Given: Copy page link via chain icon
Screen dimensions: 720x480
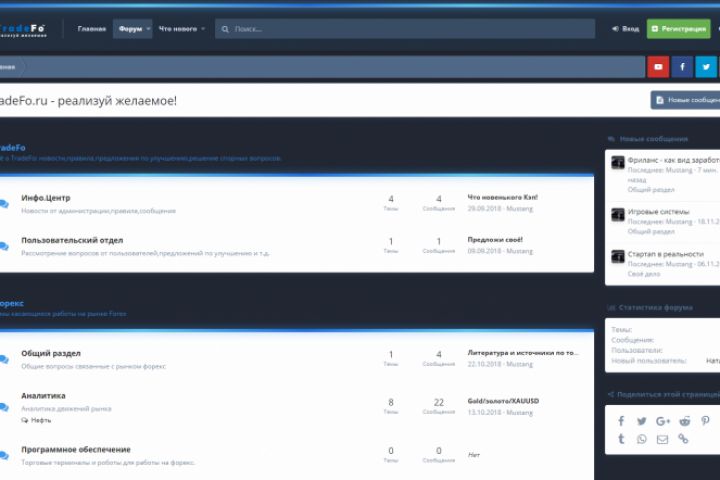Looking at the screenshot, I should (683, 439).
